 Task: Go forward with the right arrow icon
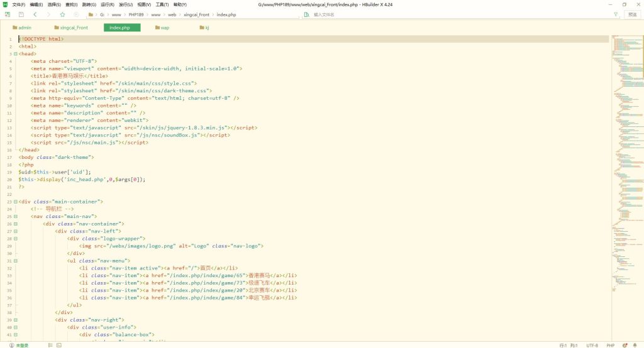(48, 14)
